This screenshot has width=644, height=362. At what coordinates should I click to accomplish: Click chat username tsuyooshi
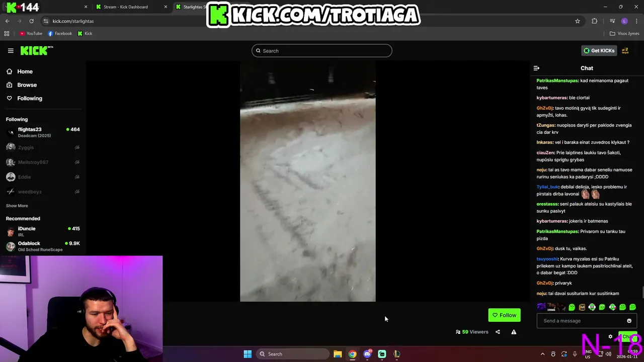pyautogui.click(x=547, y=259)
